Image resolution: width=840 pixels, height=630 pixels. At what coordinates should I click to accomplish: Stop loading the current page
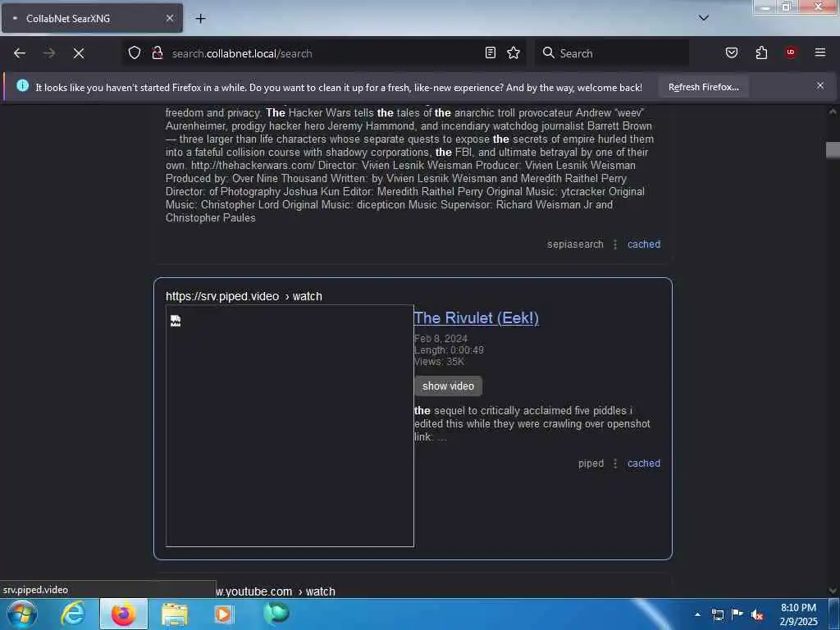click(79, 53)
